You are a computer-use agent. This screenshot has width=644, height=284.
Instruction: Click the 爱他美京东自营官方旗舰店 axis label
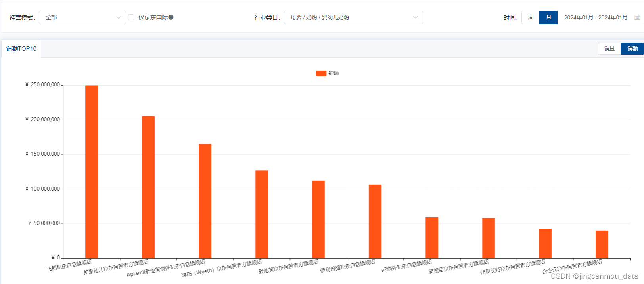point(289,267)
